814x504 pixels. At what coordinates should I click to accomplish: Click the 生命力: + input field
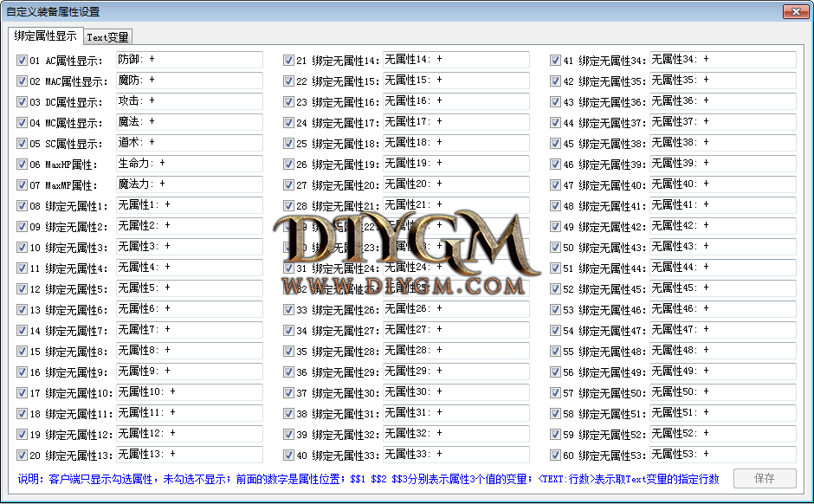tap(190, 164)
